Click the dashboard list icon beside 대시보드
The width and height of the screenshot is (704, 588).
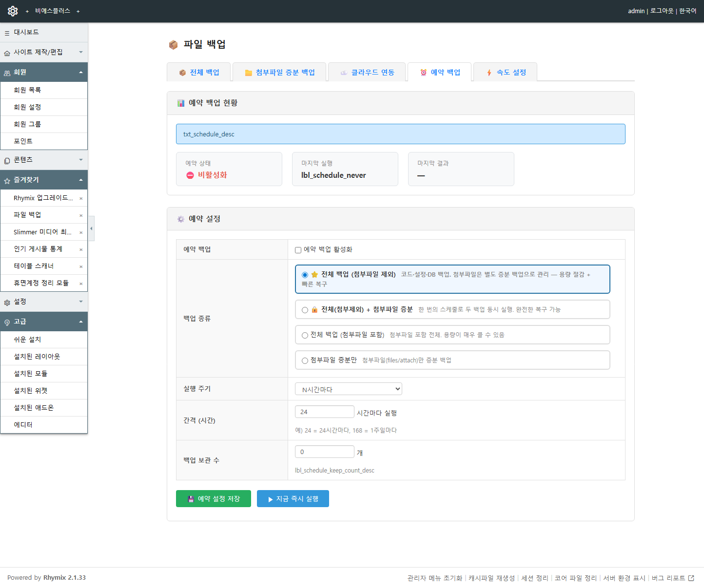[7, 33]
